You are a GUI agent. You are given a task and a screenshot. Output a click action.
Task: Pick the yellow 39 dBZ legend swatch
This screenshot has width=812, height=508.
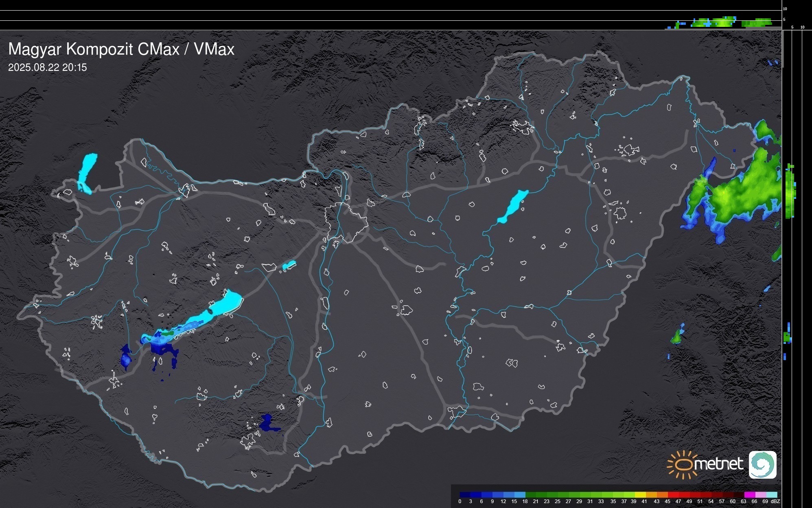640,495
